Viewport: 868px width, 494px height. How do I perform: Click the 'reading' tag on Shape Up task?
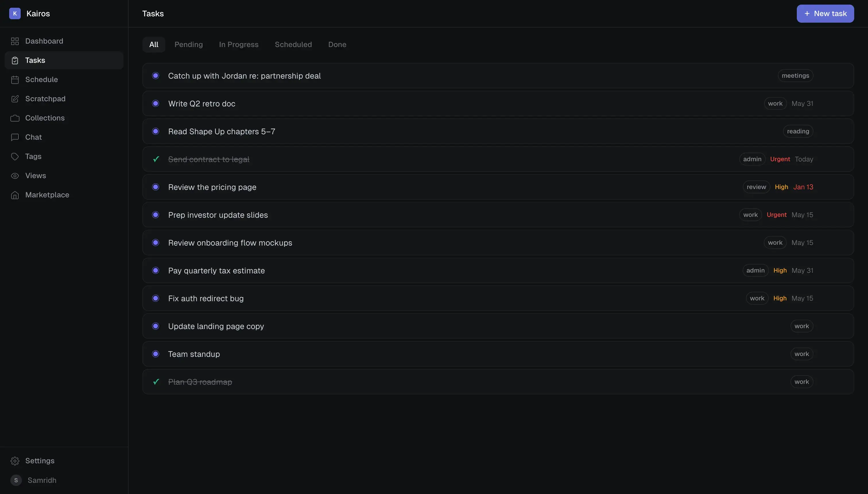click(x=798, y=131)
